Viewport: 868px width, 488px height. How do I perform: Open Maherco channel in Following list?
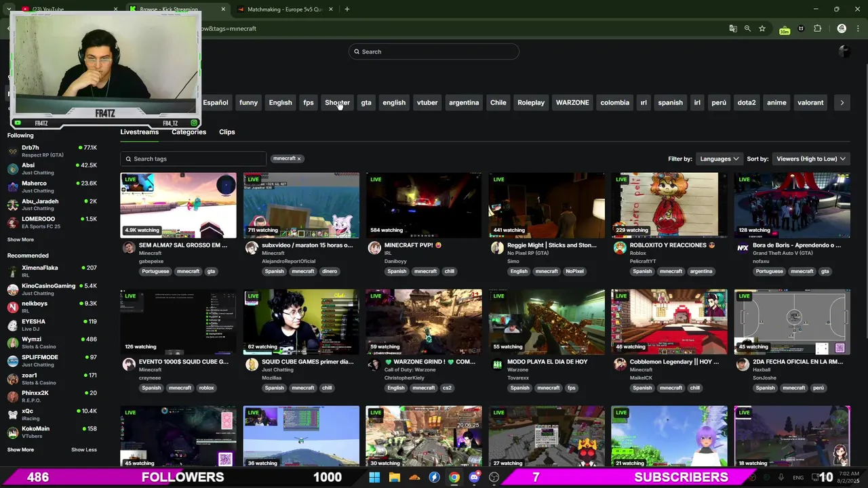(x=52, y=187)
